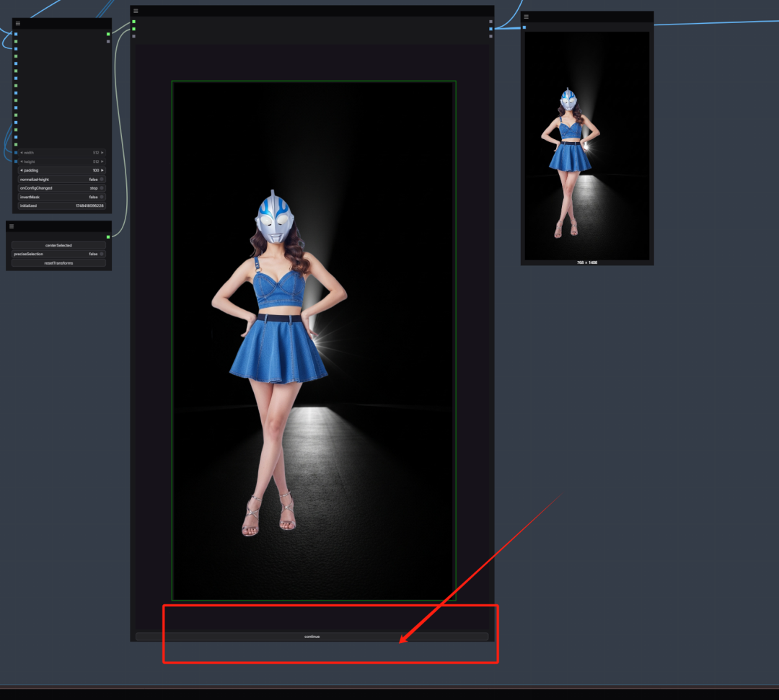This screenshot has width=779, height=700.
Task: Click the green output port of the centerSelected node
Action: [x=108, y=236]
